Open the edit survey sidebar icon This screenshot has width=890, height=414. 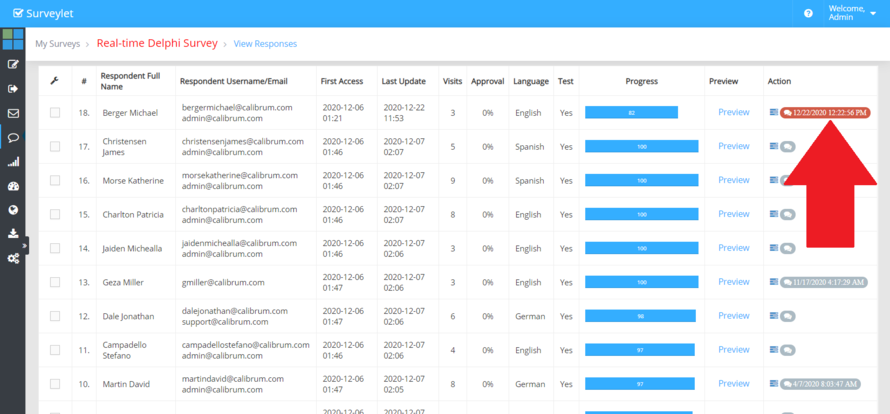point(13,64)
